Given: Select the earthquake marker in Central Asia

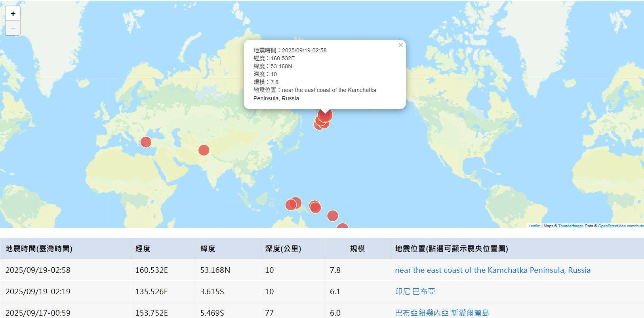Looking at the screenshot, I should [x=204, y=150].
